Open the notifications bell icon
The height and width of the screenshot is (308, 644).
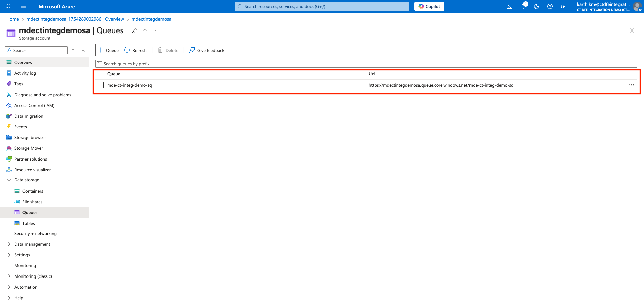pyautogui.click(x=523, y=6)
